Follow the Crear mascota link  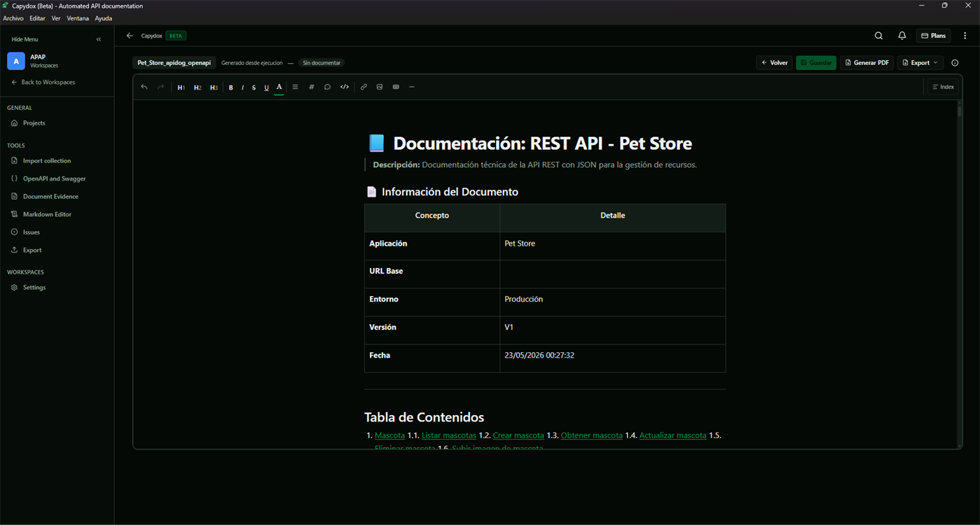coord(518,435)
